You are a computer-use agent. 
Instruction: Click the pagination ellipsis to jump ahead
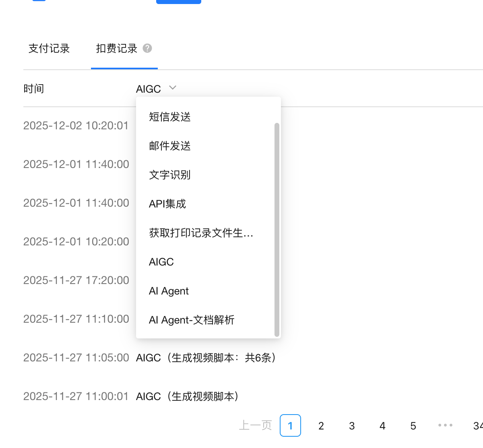445,425
